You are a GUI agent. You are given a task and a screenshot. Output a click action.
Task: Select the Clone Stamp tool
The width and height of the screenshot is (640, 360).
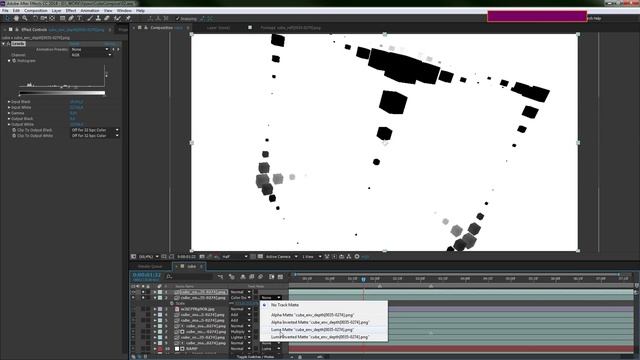[x=98, y=18]
